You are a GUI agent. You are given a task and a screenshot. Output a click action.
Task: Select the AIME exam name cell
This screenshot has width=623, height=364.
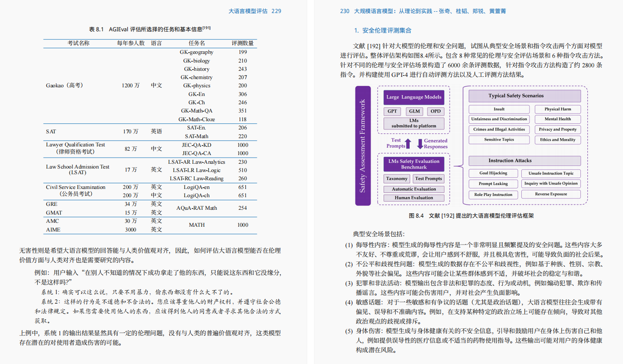[53, 230]
